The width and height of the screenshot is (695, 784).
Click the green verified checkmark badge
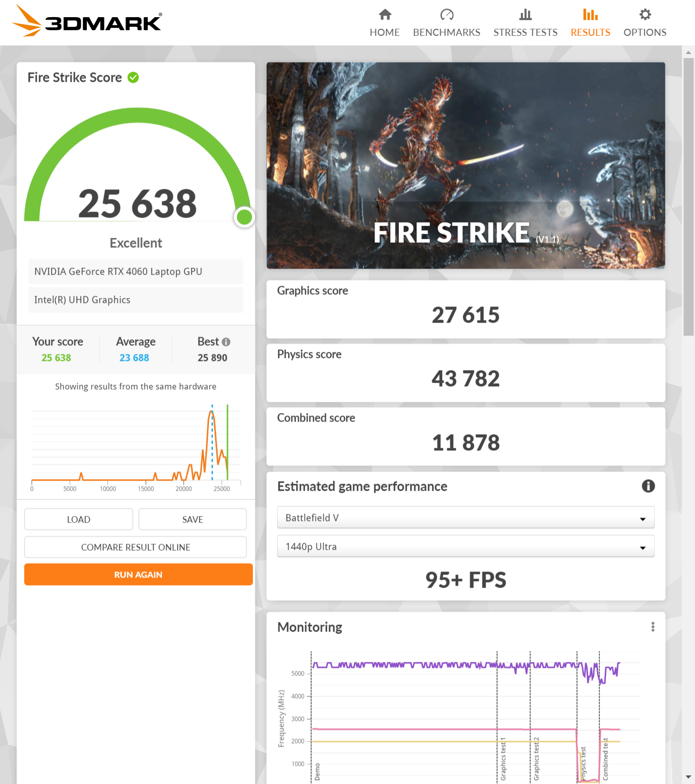click(x=133, y=77)
